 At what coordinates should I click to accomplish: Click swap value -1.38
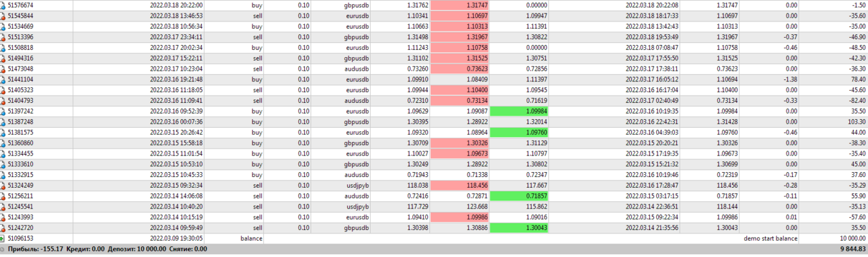tap(791, 79)
